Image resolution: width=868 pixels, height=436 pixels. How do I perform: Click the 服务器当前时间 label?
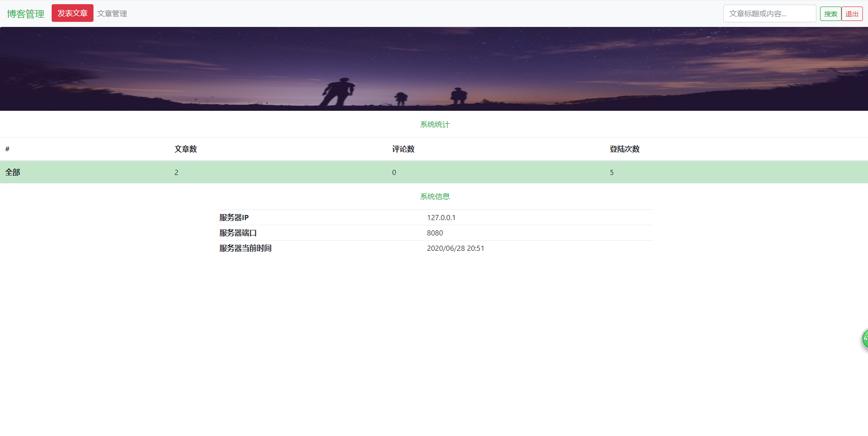coord(245,248)
